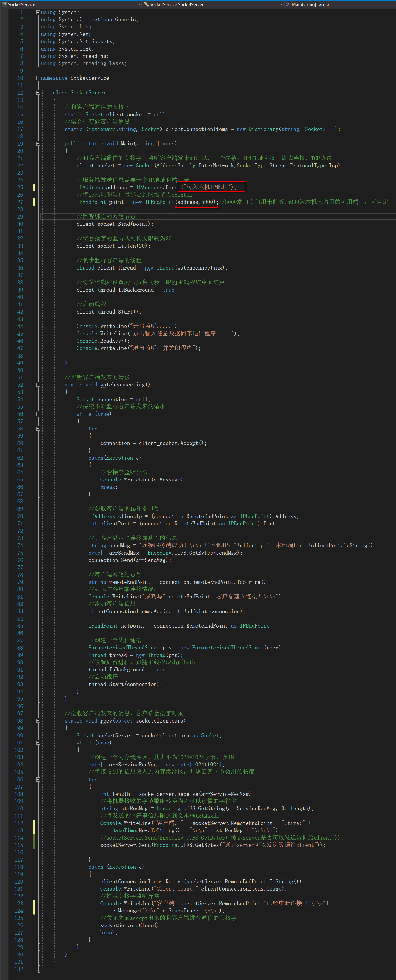Screen dimensions: 396x980
Task: Collapse the while loop at line 101
Action: point(38,743)
